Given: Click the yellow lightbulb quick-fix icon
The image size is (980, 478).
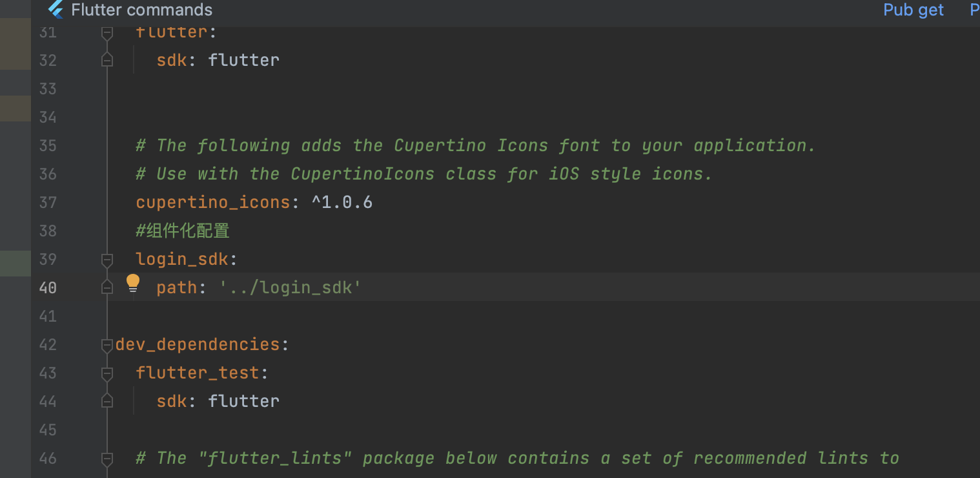Looking at the screenshot, I should click(133, 284).
